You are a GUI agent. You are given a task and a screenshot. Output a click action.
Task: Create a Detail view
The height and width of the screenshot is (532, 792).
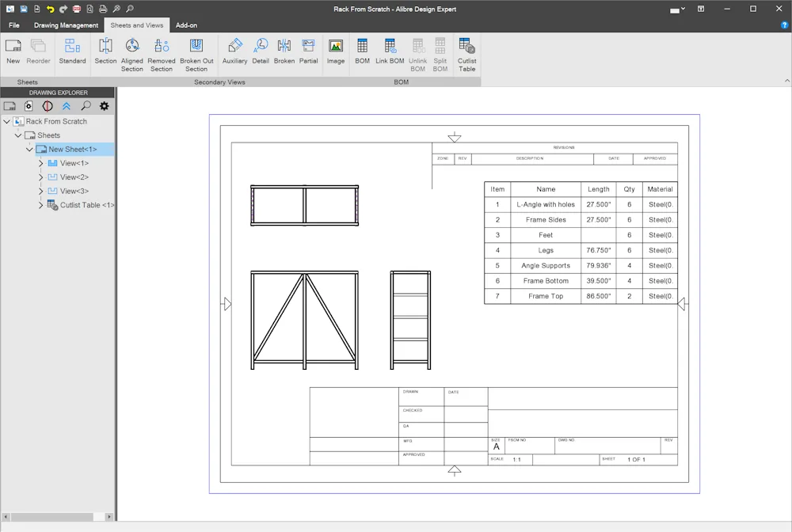coord(261,51)
